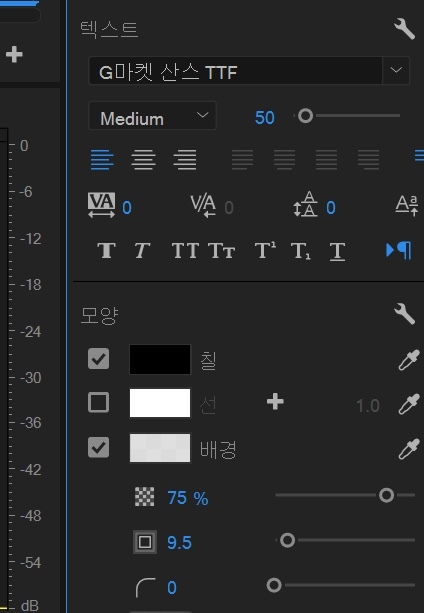This screenshot has height=613, width=424.
Task: Toggle Underline style
Action: [337, 251]
